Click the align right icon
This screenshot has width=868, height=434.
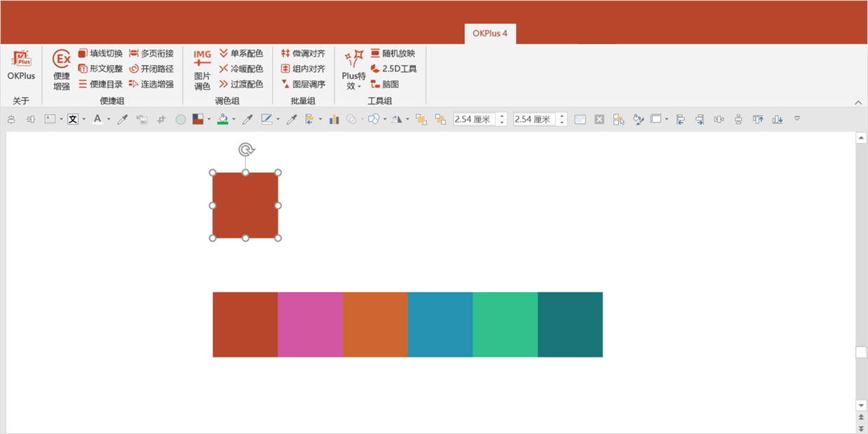699,119
